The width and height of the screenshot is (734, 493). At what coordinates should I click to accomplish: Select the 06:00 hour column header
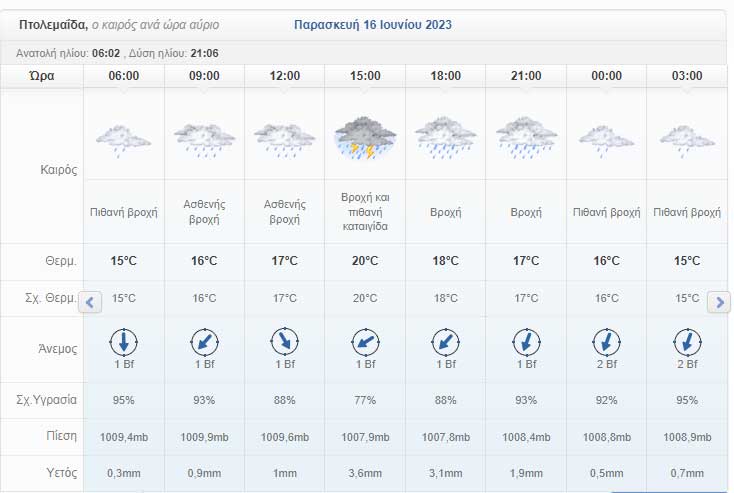[x=124, y=76]
